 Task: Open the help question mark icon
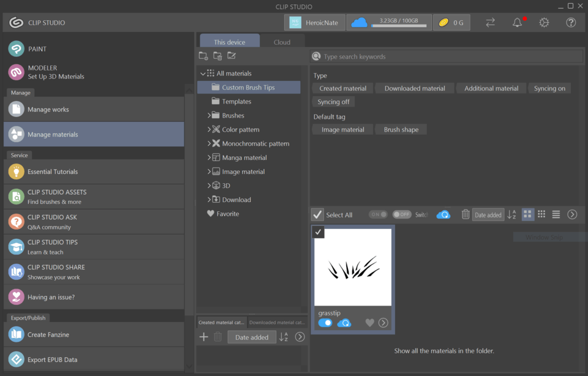click(571, 23)
